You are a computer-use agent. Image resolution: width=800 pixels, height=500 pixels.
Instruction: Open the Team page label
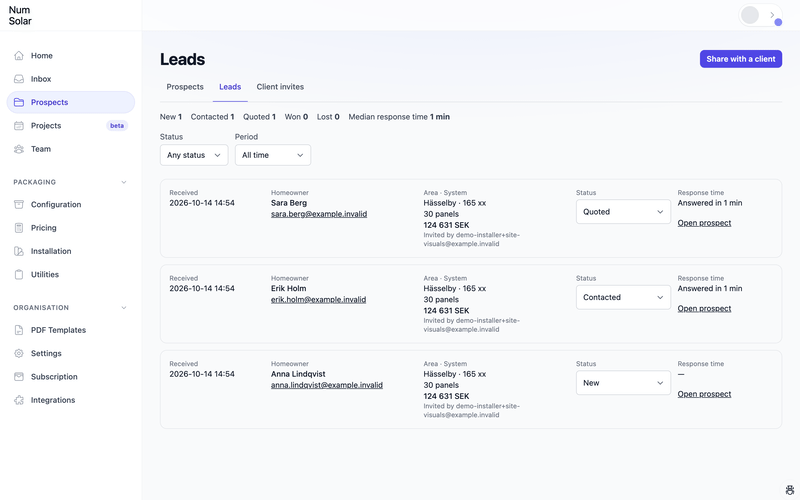coord(41,149)
